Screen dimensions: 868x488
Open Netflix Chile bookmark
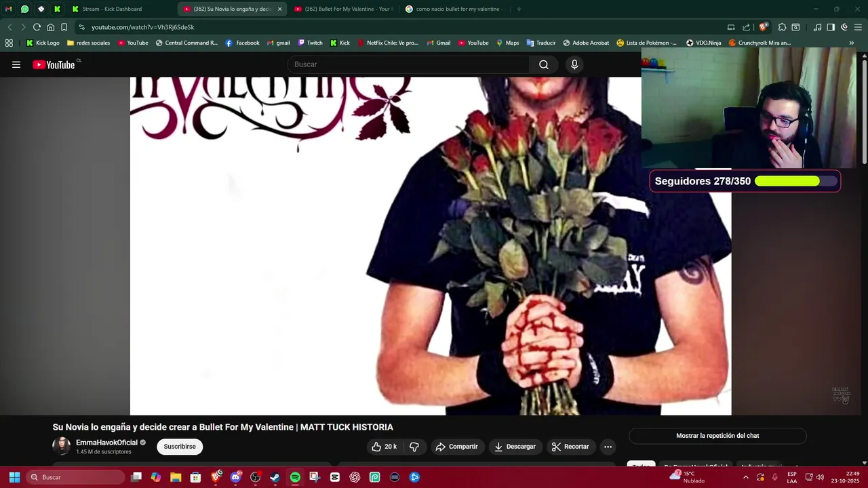tap(388, 43)
